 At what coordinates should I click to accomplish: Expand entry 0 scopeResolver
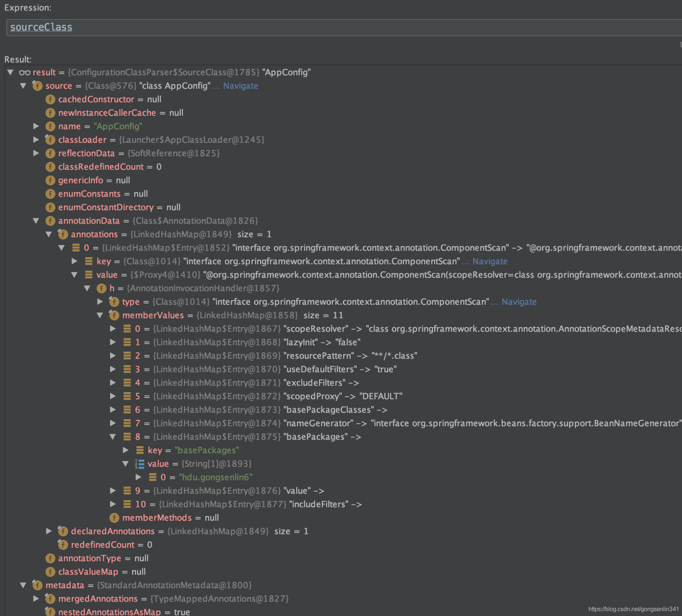[113, 329]
